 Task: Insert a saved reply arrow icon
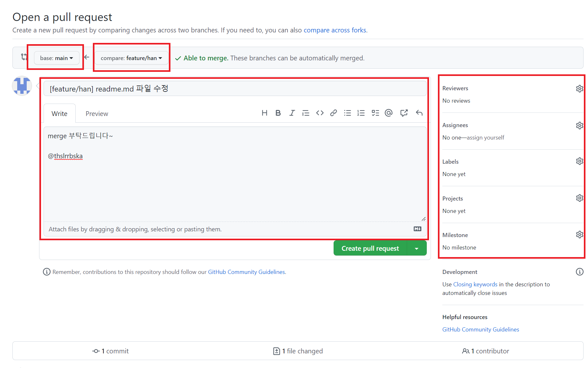(x=419, y=113)
